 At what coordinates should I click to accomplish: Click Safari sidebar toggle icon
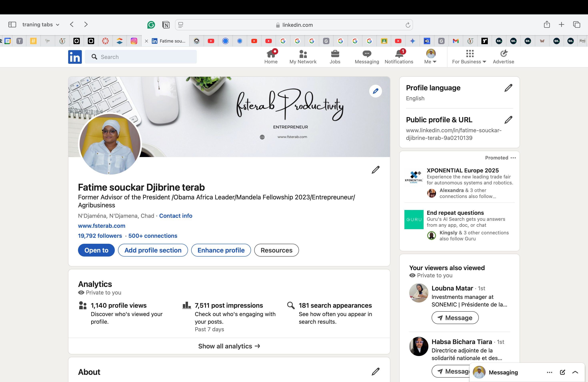(12, 24)
